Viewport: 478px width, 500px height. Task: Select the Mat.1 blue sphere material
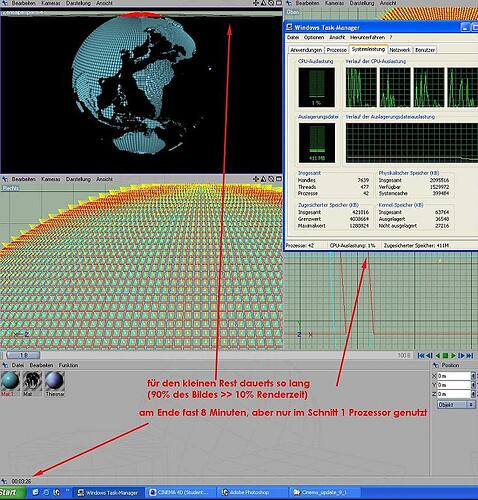(x=10, y=381)
